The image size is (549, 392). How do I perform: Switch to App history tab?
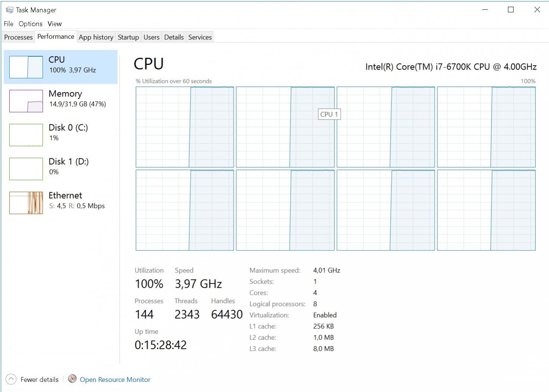click(96, 37)
